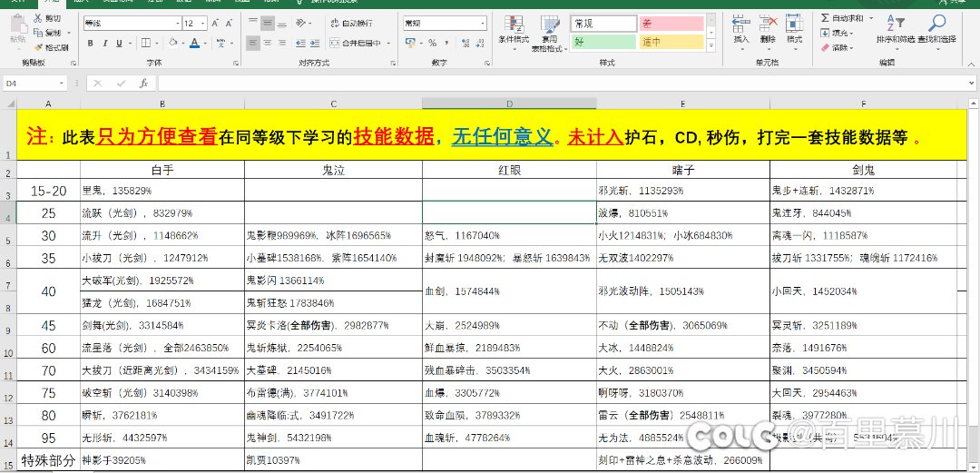
Task: Select column D header
Action: (x=509, y=103)
